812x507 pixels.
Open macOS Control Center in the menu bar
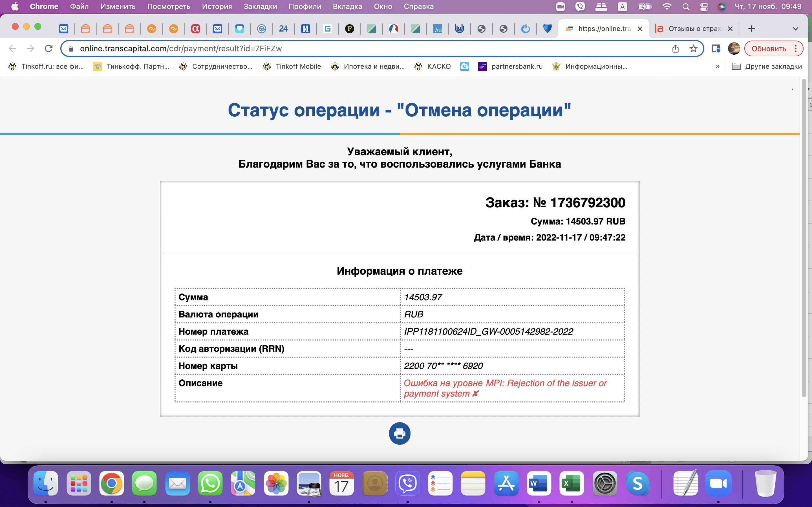click(704, 7)
